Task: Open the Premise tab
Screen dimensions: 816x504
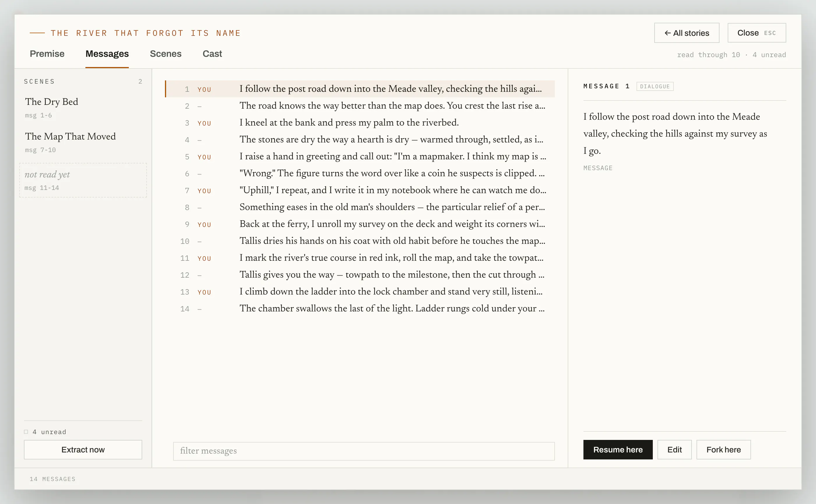Action: (x=47, y=54)
